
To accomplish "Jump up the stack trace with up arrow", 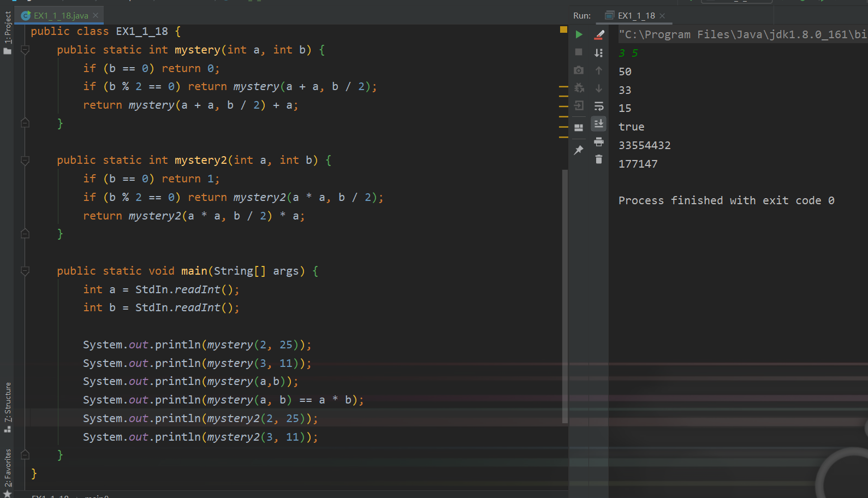I will pos(599,70).
